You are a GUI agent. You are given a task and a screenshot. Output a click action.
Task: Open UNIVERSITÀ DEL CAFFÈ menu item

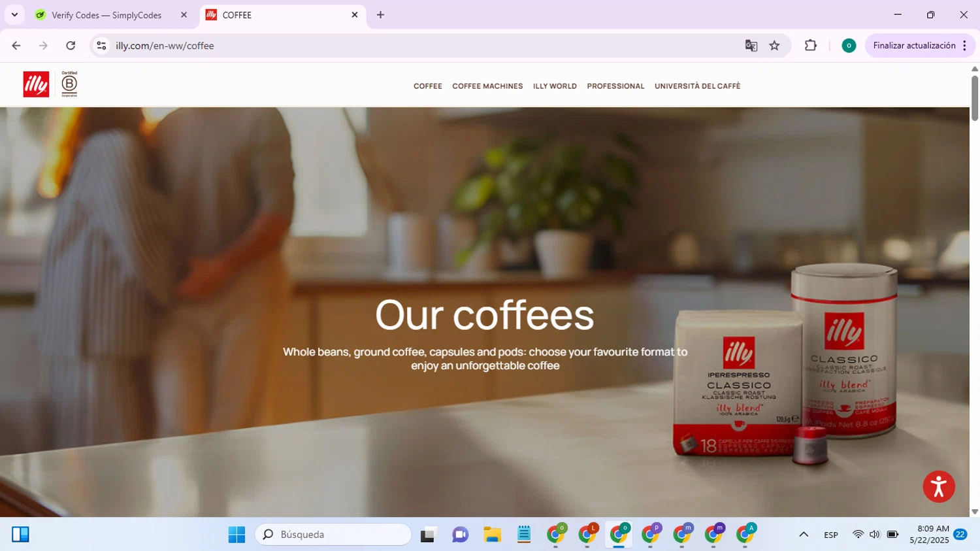[697, 86]
